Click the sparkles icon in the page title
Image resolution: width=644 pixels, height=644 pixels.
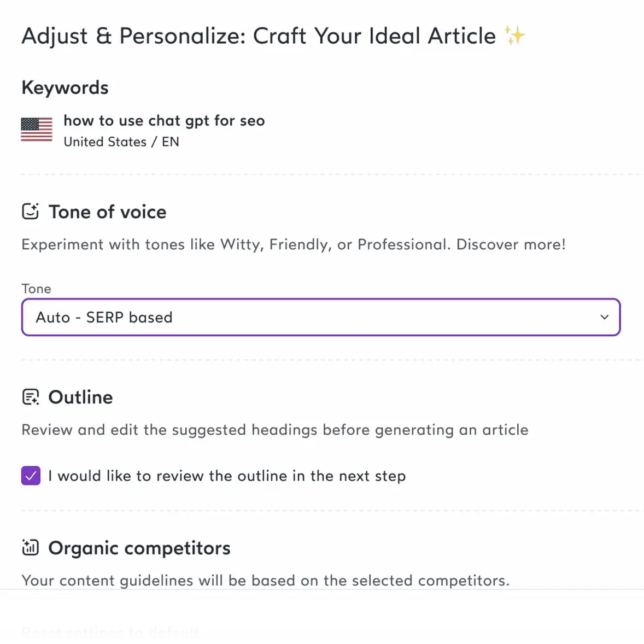click(x=514, y=36)
